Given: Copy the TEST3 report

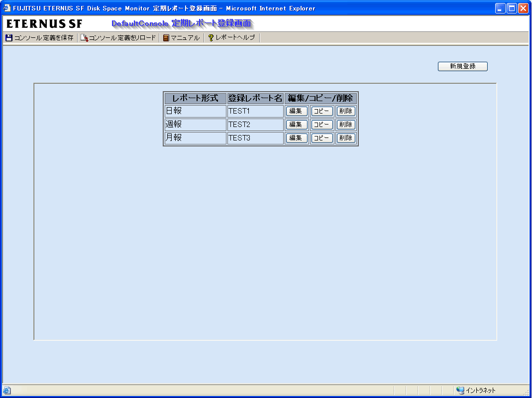Looking at the screenshot, I should click(x=321, y=138).
